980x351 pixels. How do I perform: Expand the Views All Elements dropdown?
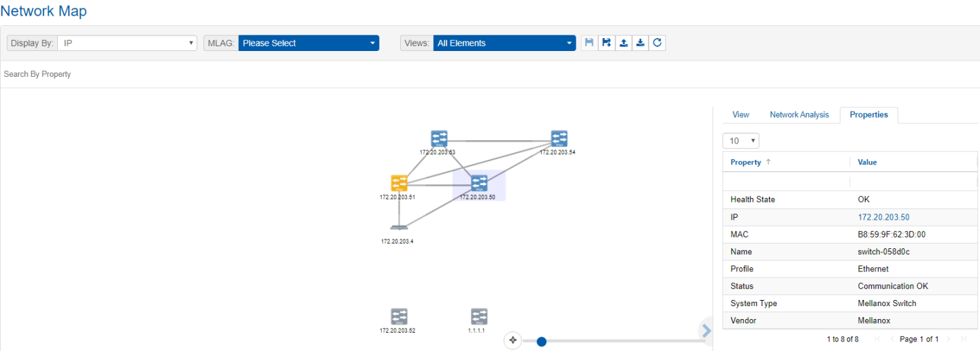(504, 43)
